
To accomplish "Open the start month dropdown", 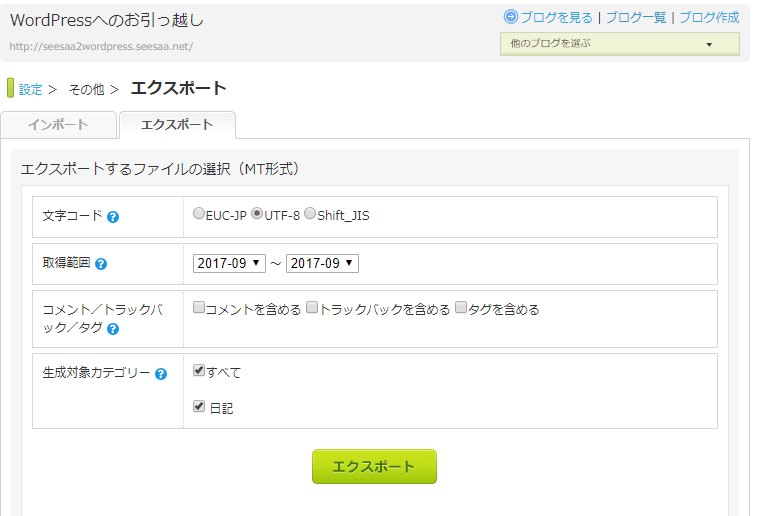I will pyautogui.click(x=229, y=263).
